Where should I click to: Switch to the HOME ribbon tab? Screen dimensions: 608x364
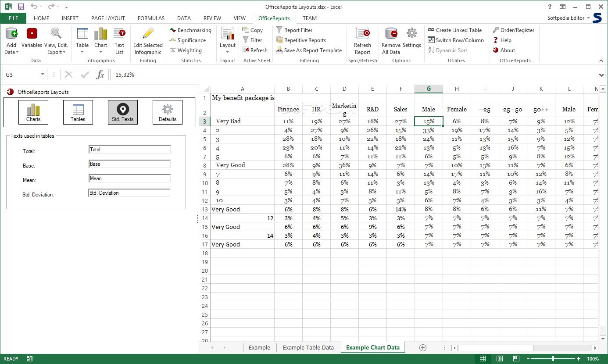(42, 18)
